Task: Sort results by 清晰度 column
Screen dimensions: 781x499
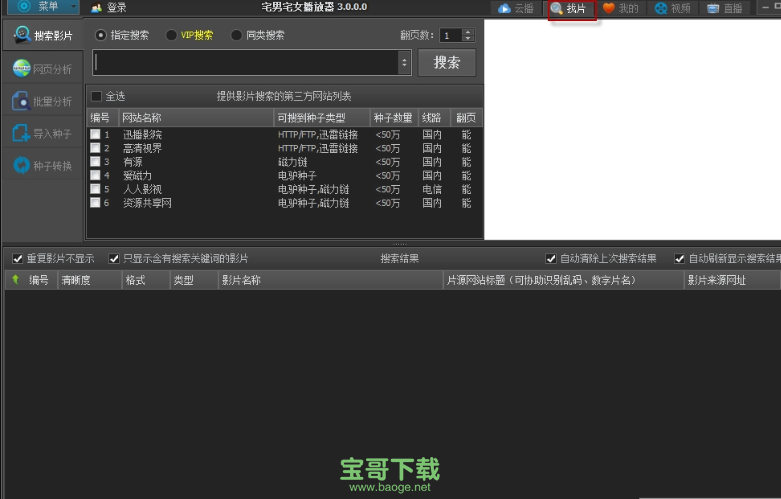Action: pos(90,280)
